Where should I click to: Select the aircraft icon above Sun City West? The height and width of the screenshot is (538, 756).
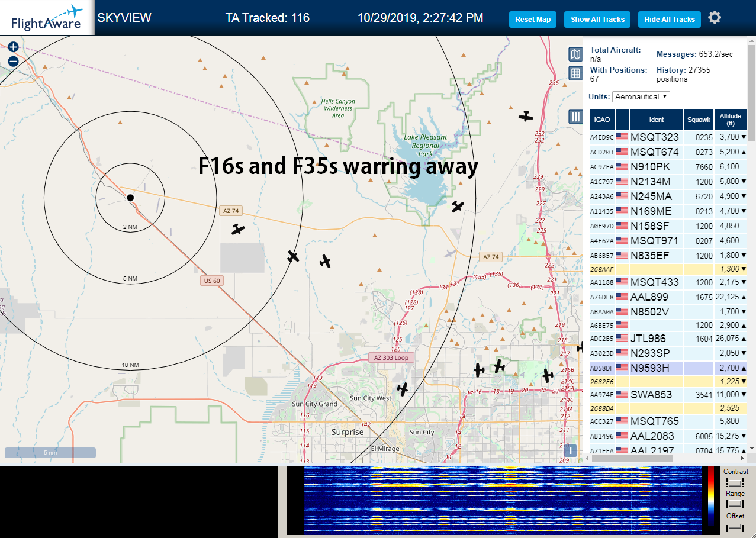(403, 389)
